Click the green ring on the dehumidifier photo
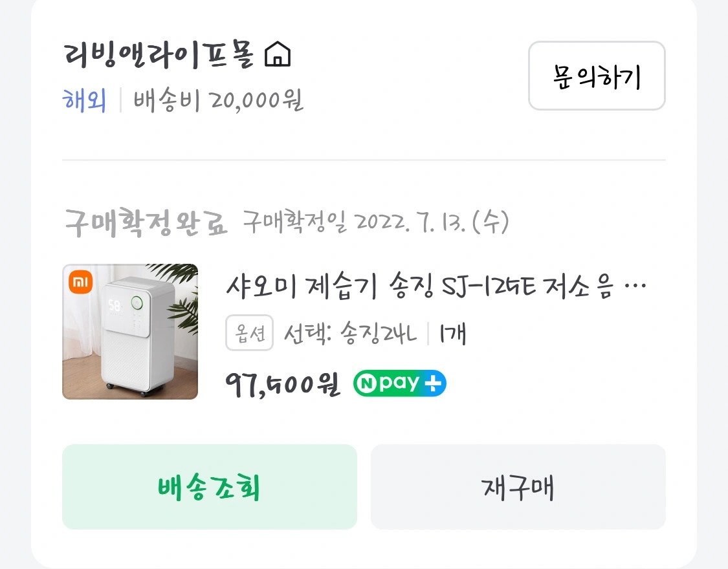The width and height of the screenshot is (728, 569). [137, 303]
